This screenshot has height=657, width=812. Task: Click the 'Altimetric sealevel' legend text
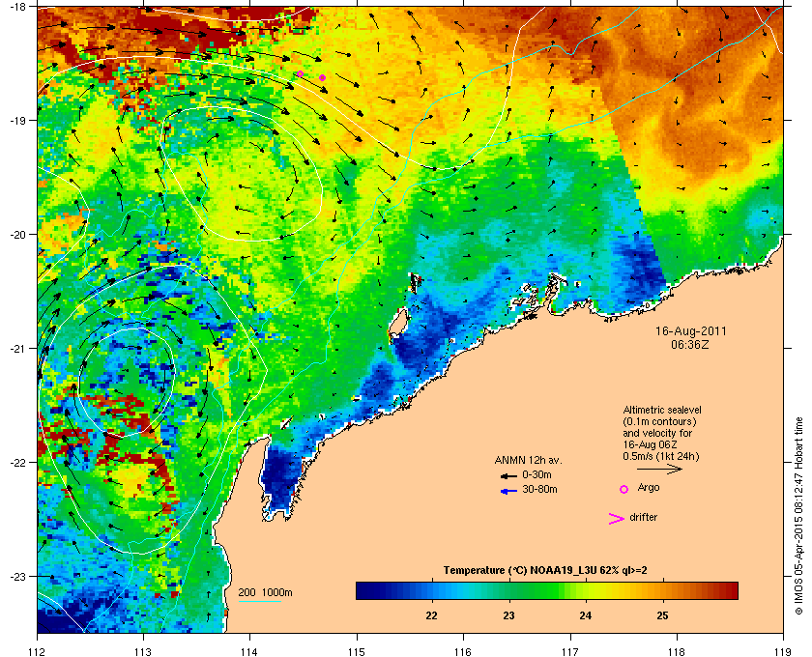click(662, 410)
